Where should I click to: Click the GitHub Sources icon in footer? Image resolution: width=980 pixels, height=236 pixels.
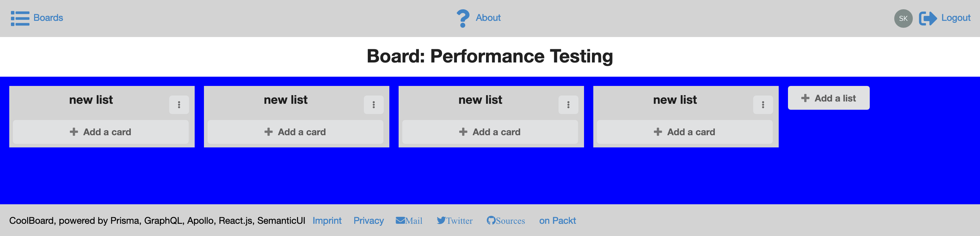tap(491, 220)
